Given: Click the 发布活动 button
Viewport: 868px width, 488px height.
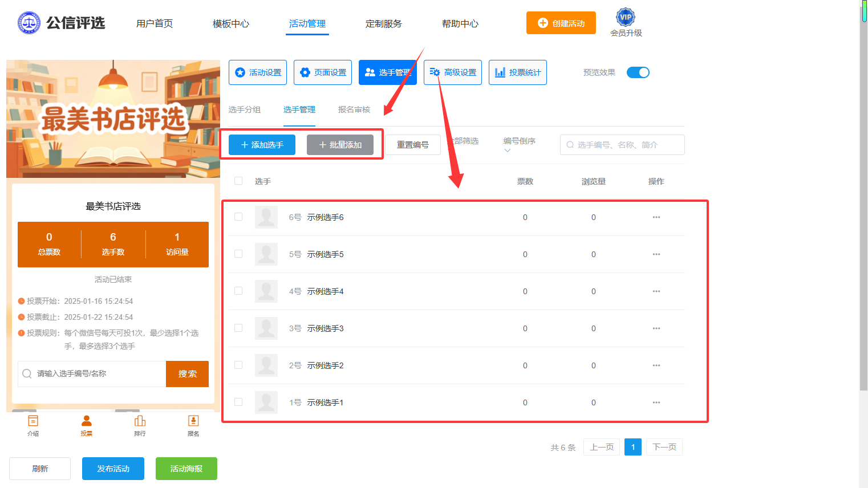Looking at the screenshot, I should tap(113, 469).
